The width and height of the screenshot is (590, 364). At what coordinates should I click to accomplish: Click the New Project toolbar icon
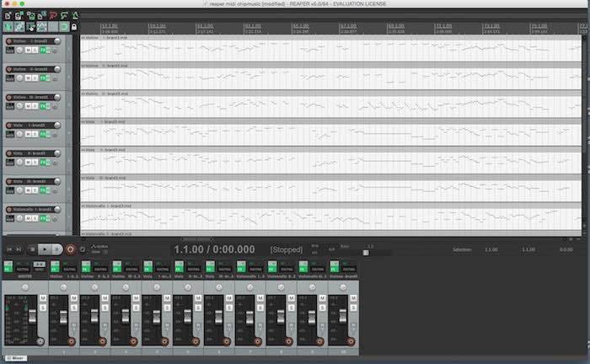[x=8, y=16]
